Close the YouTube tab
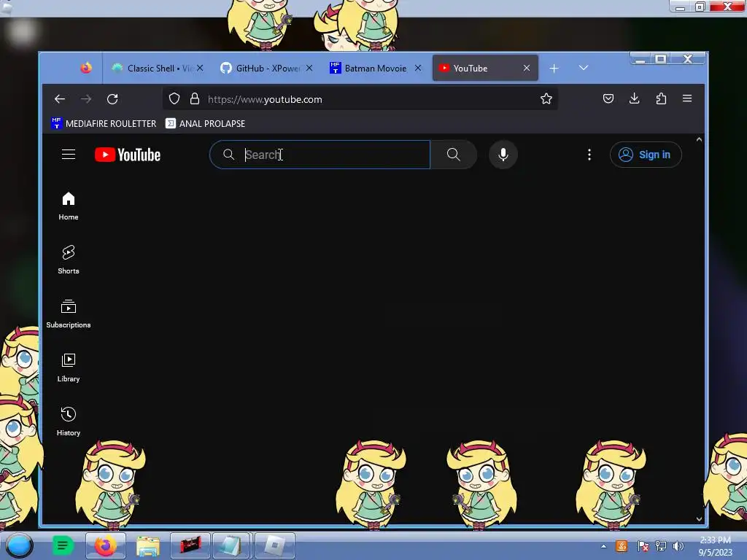 527,68
